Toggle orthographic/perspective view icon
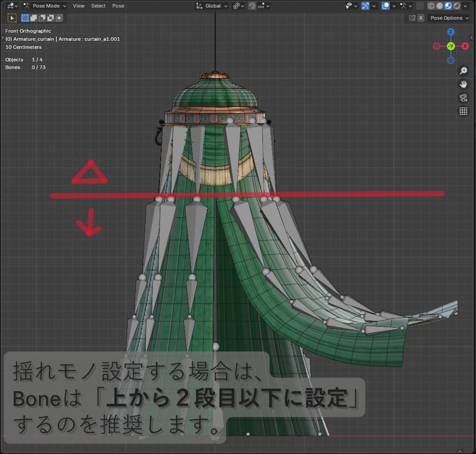 [x=463, y=111]
